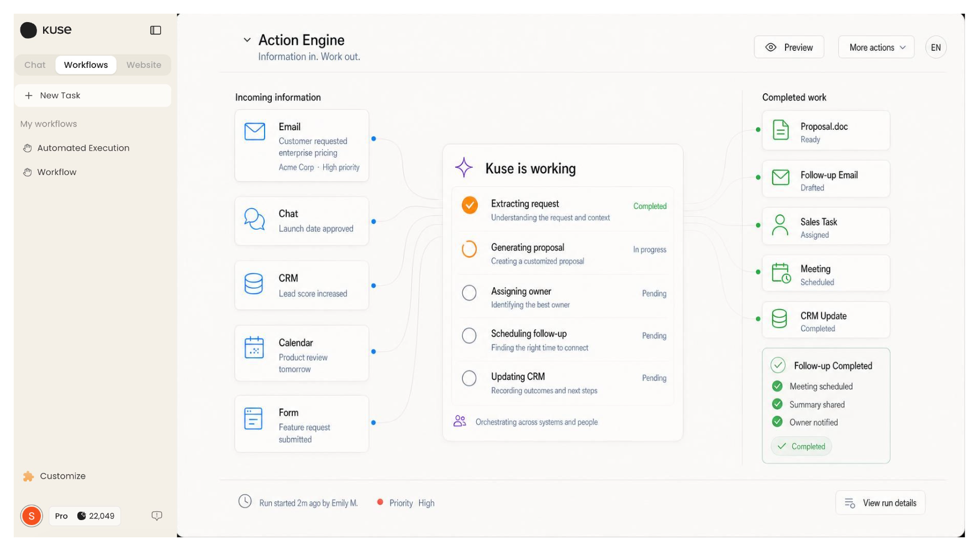Image resolution: width=980 pixels, height=551 pixels.
Task: Click the green connector dot beside Proposal.doc
Action: tap(758, 130)
